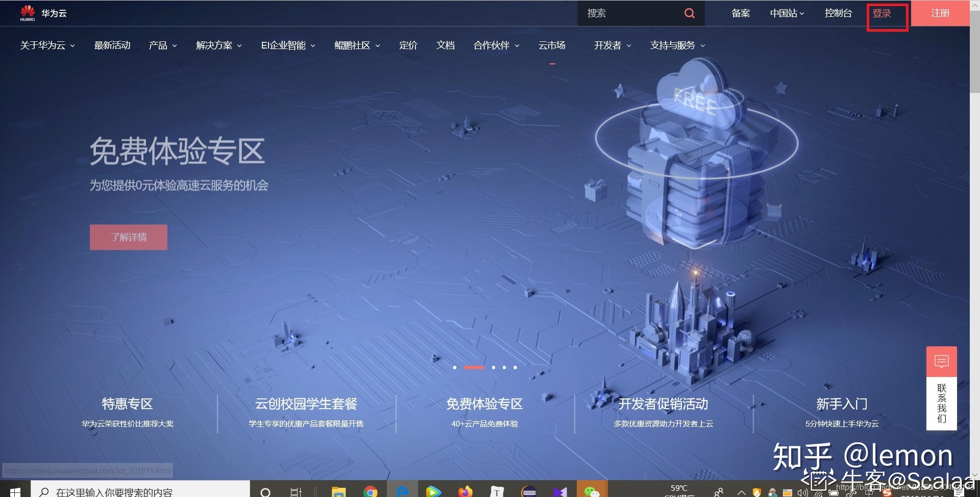Image resolution: width=980 pixels, height=497 pixels.
Task: Open the Typora T icon on taskbar
Action: coord(497,492)
